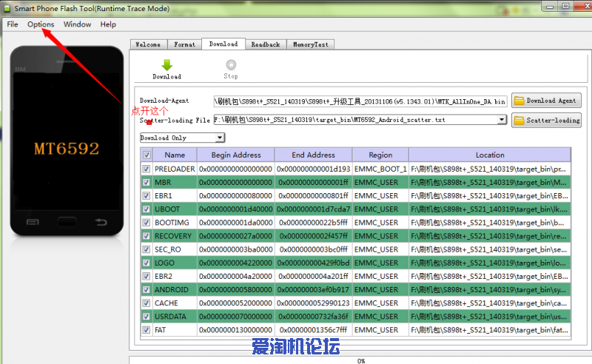Click LOGO end address 0x00000000429f0bd

[313, 263]
